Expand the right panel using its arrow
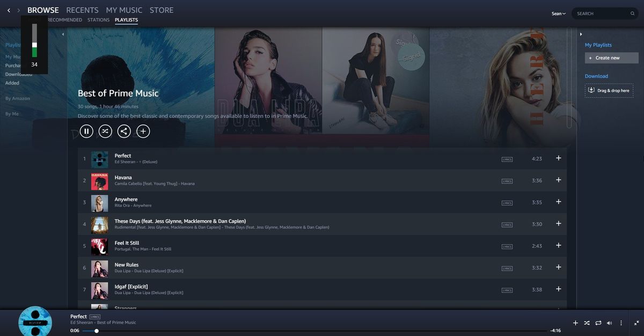 pyautogui.click(x=581, y=33)
